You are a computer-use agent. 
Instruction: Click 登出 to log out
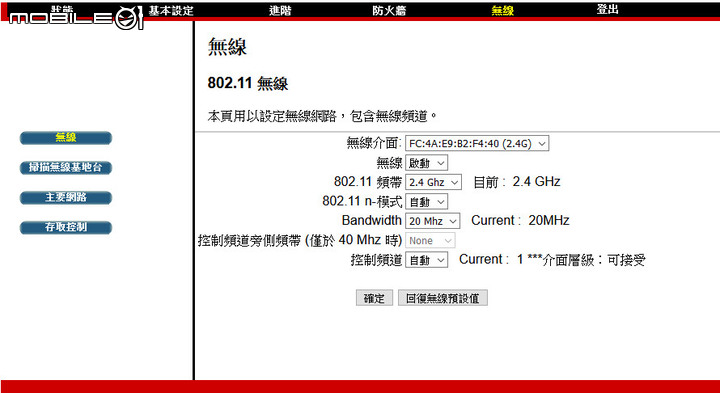pyautogui.click(x=608, y=9)
